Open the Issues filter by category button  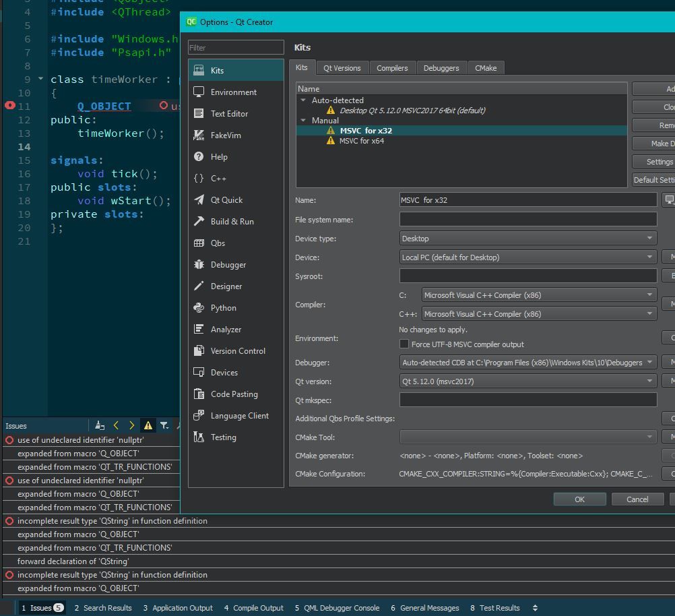pos(164,425)
